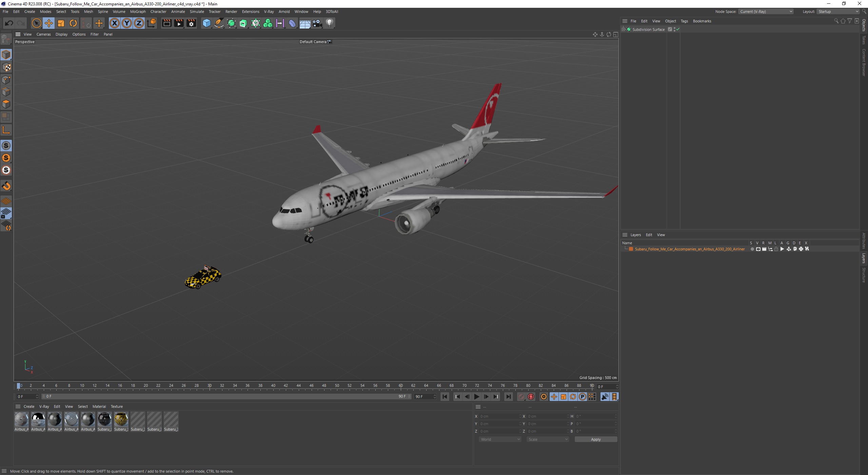Click yellow checker Subaru material swatch
This screenshot has height=475, width=868.
pos(121,420)
